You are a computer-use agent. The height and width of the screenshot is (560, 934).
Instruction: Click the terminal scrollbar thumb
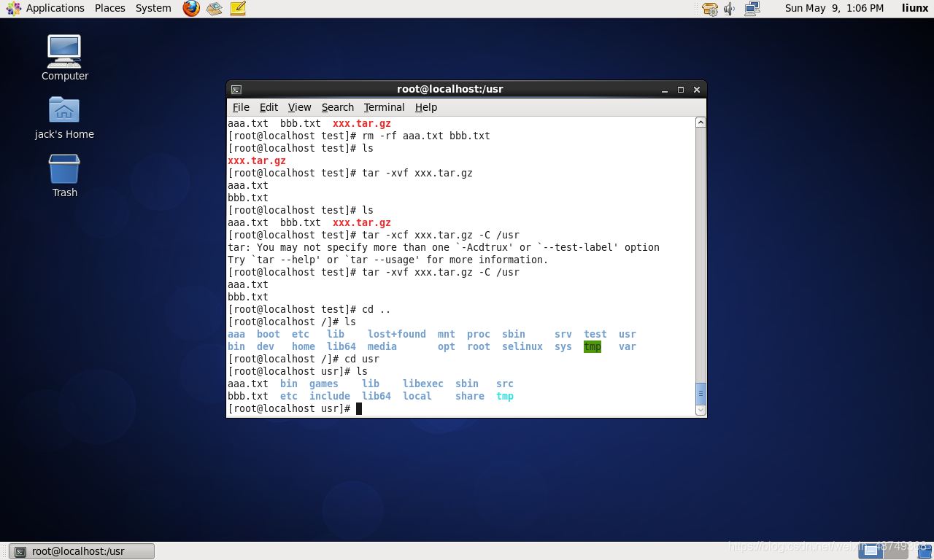tap(700, 394)
